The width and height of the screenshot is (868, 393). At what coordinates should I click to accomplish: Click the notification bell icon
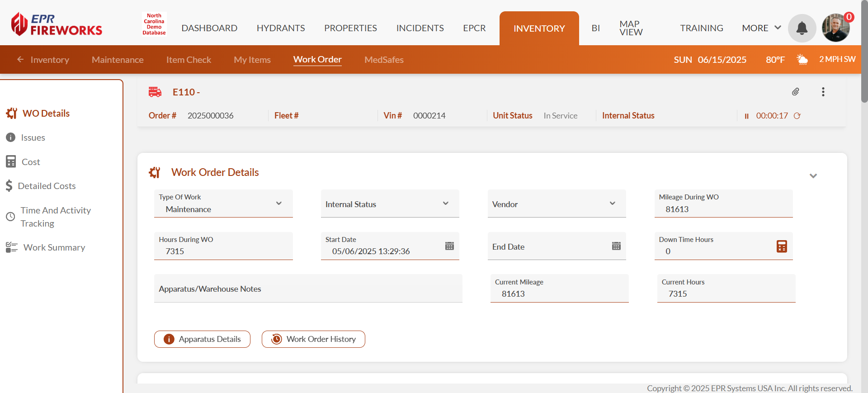(x=802, y=28)
